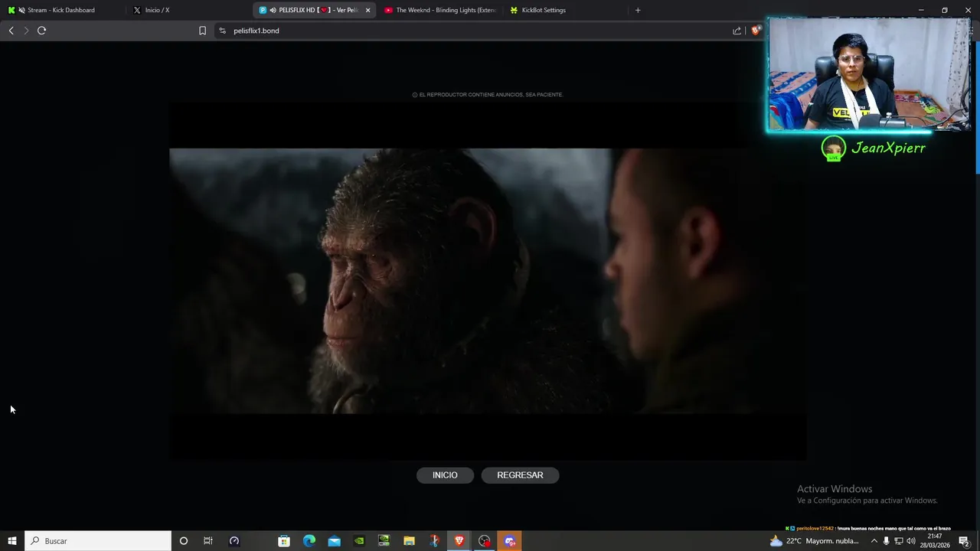Image resolution: width=980 pixels, height=551 pixels.
Task: Launch Microsoft Edge from taskbar
Action: [309, 541]
